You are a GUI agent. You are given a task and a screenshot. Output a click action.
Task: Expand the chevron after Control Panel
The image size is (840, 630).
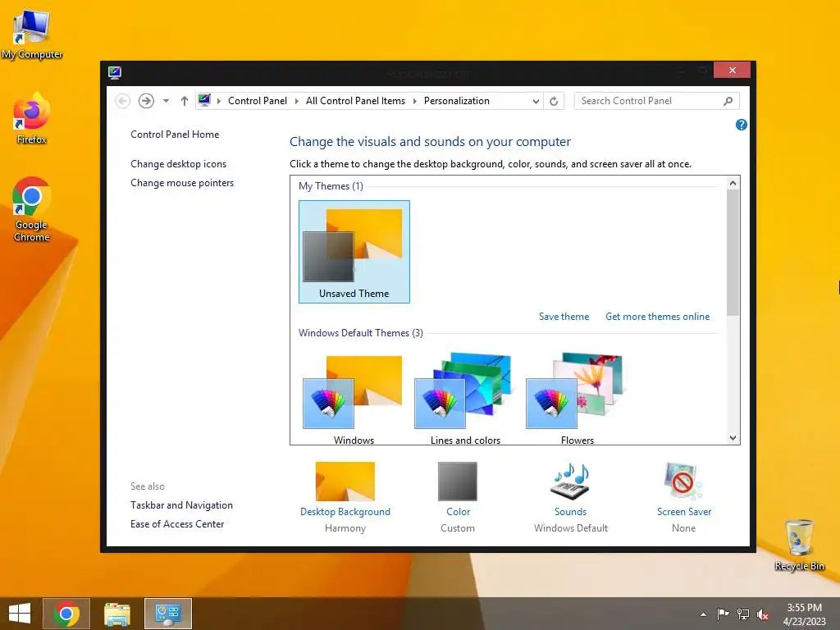tap(296, 101)
